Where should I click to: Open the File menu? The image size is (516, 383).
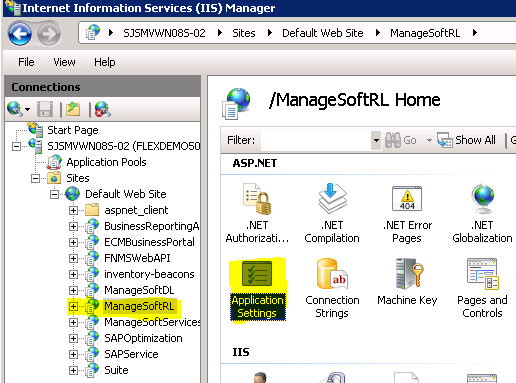[26, 62]
